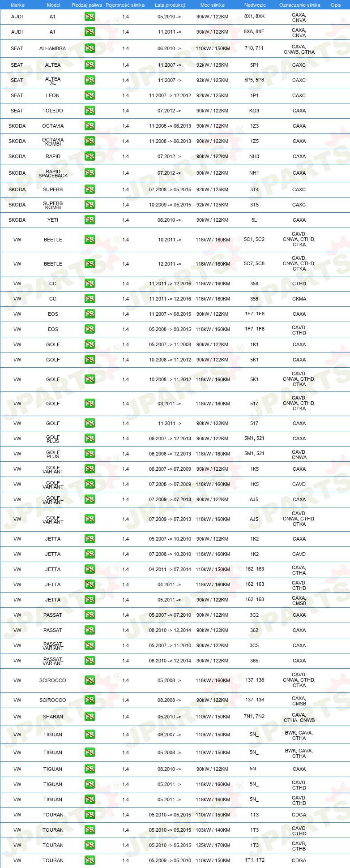Click petrol icon in Audi A1 8X1 row
Viewport: 350px width, 868px height.
click(90, 17)
